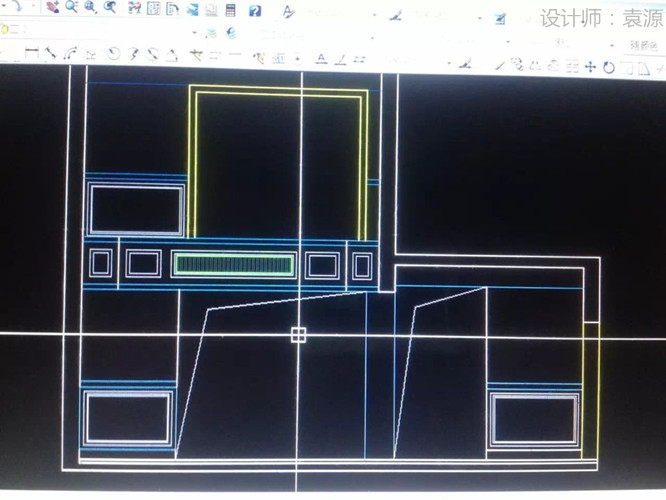The image size is (666, 500).
Task: Choose the Arc Length dimension tool
Action: click(69, 54)
